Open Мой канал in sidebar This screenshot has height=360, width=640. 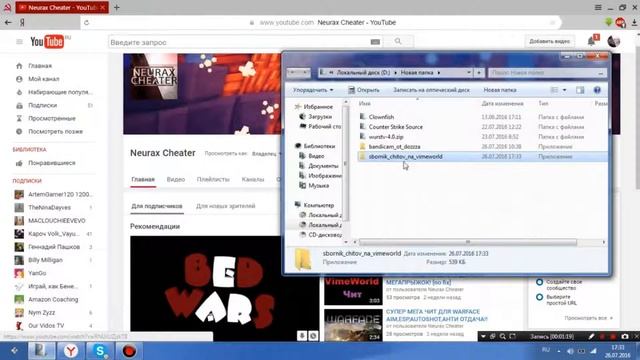tap(43, 79)
